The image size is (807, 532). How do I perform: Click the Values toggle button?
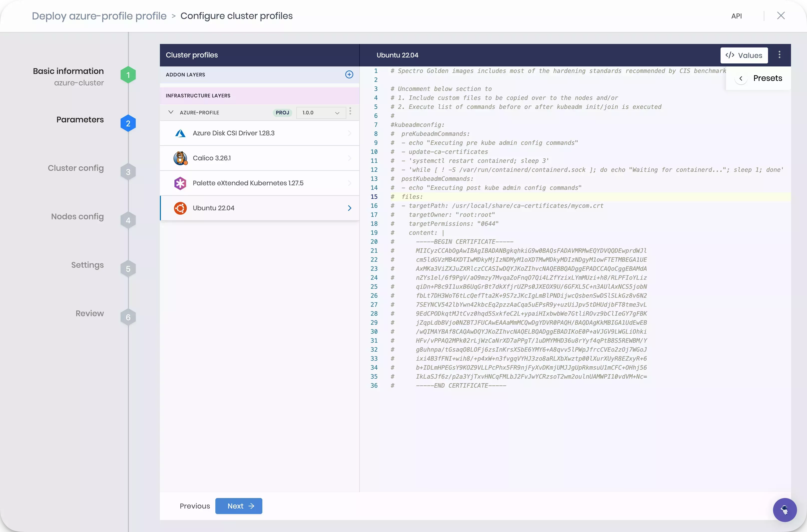coord(744,55)
